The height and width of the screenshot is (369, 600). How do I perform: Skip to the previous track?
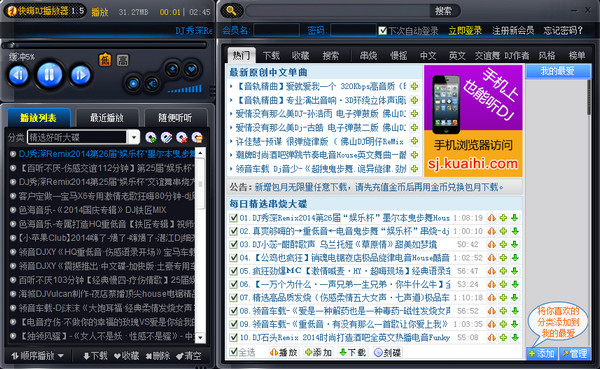pos(19,75)
